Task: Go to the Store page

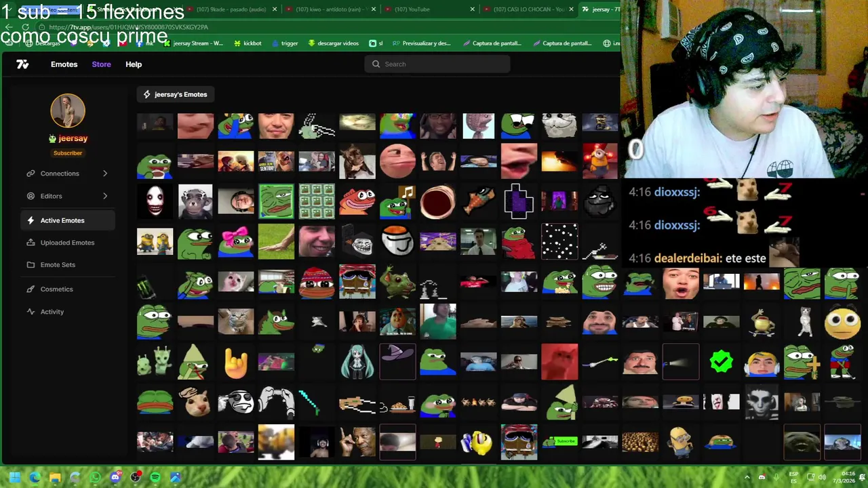Action: (101, 64)
